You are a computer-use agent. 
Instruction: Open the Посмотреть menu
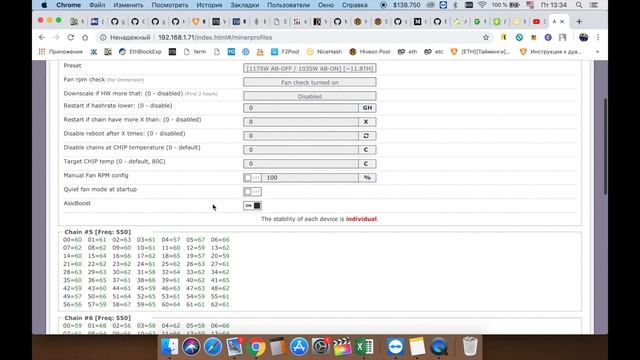point(170,5)
